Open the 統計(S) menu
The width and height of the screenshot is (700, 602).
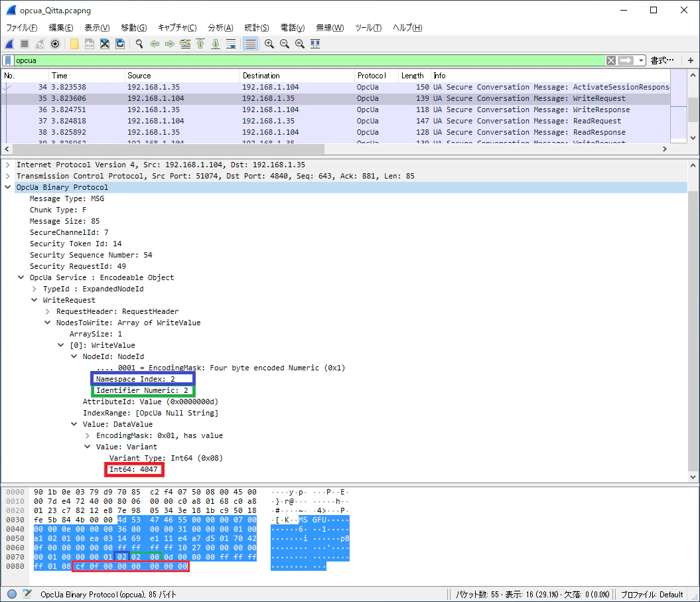257,28
